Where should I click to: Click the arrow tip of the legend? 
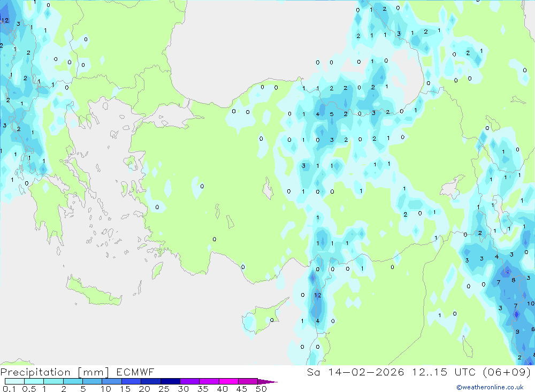pos(267,382)
